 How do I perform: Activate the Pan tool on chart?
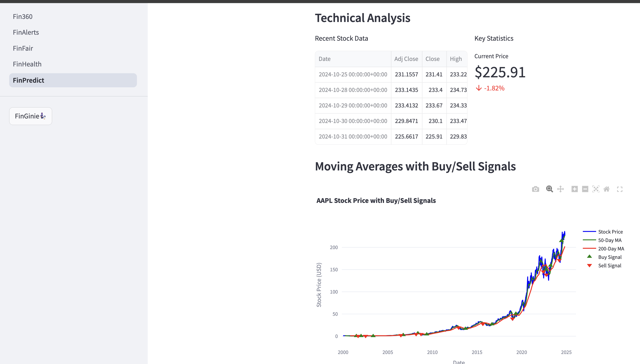coord(560,189)
